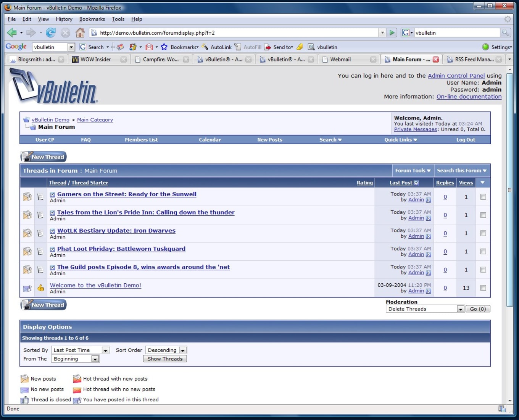Click the go-to-last-post icon for Gamers on the Street

[428, 200]
